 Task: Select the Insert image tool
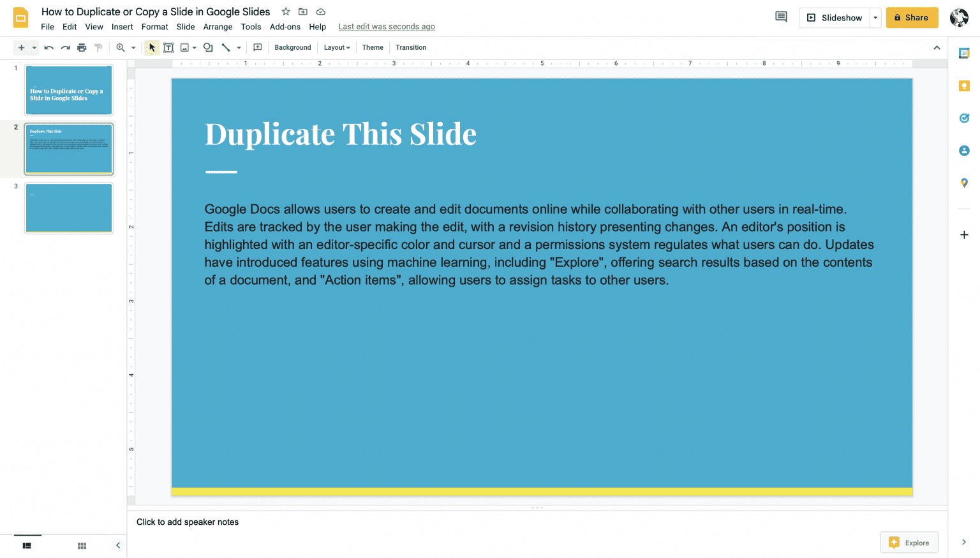[186, 47]
